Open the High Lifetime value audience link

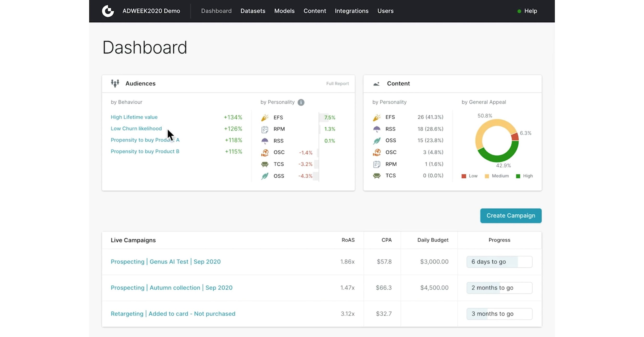coord(134,117)
